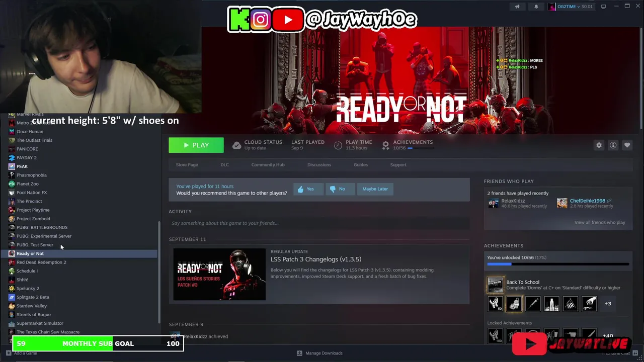Open the DLC tab
Image resolution: width=644 pixels, height=362 pixels.
click(224, 165)
